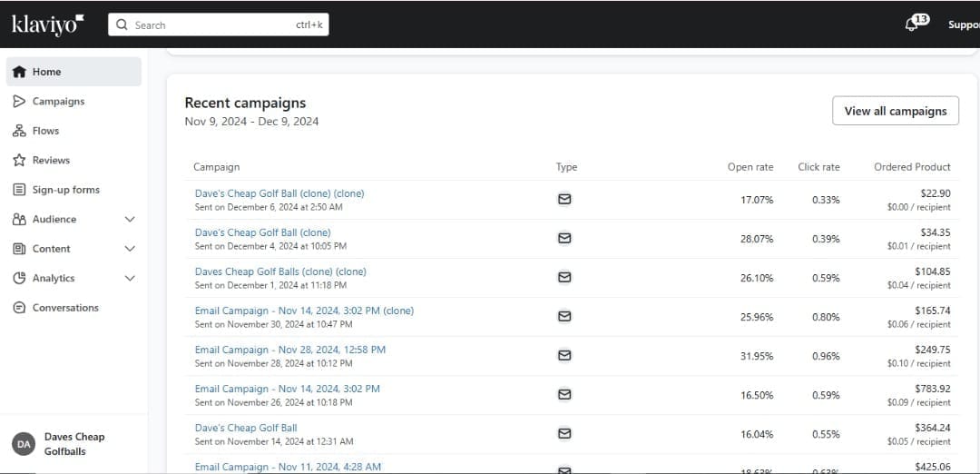The image size is (980, 474).
Task: Open the notifications bell icon
Action: tap(911, 25)
